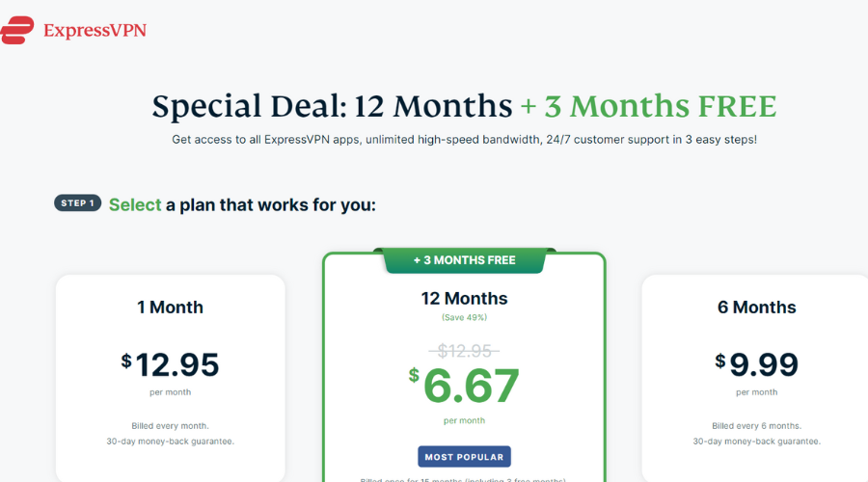
Task: Choose the 12 Months plan card
Action: click(x=465, y=367)
